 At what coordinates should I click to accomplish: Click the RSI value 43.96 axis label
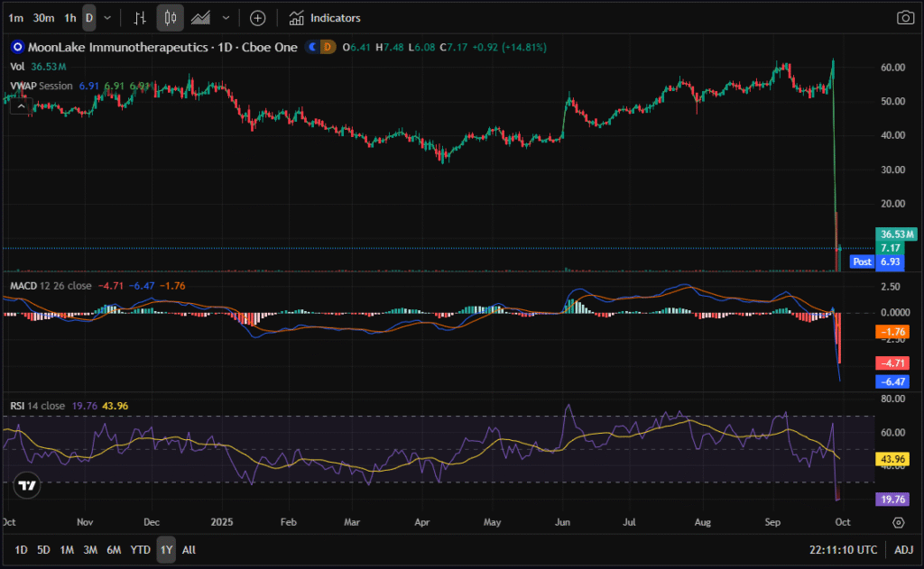tap(891, 459)
